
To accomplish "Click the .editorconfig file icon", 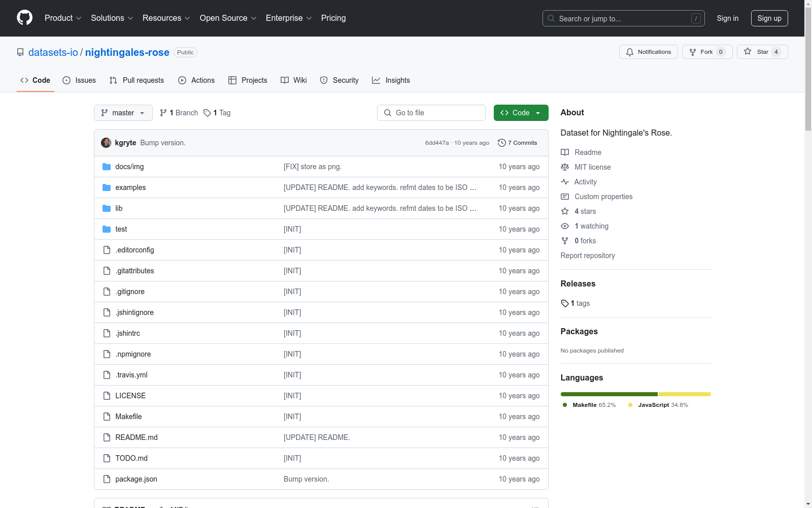I will tap(107, 250).
